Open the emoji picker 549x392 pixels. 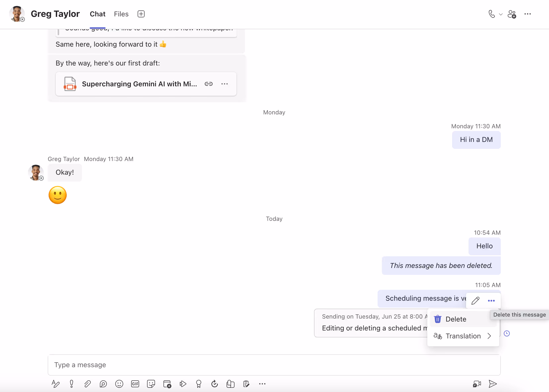119,384
